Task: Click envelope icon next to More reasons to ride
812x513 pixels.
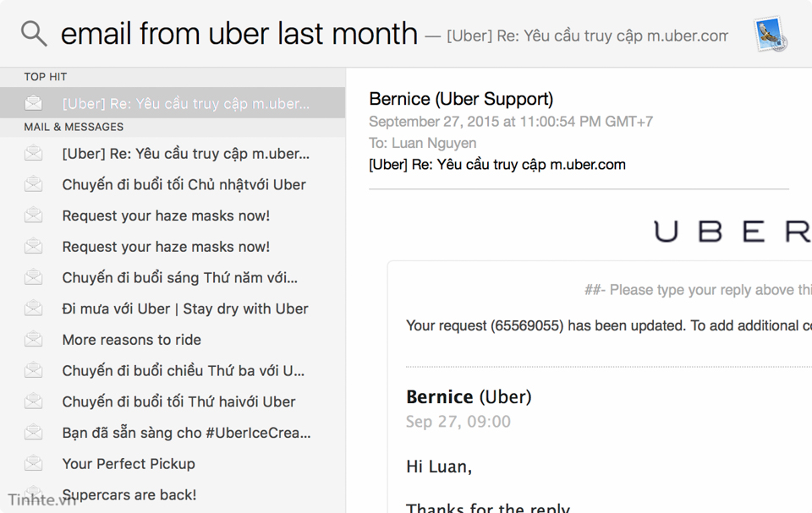Action: click(33, 340)
